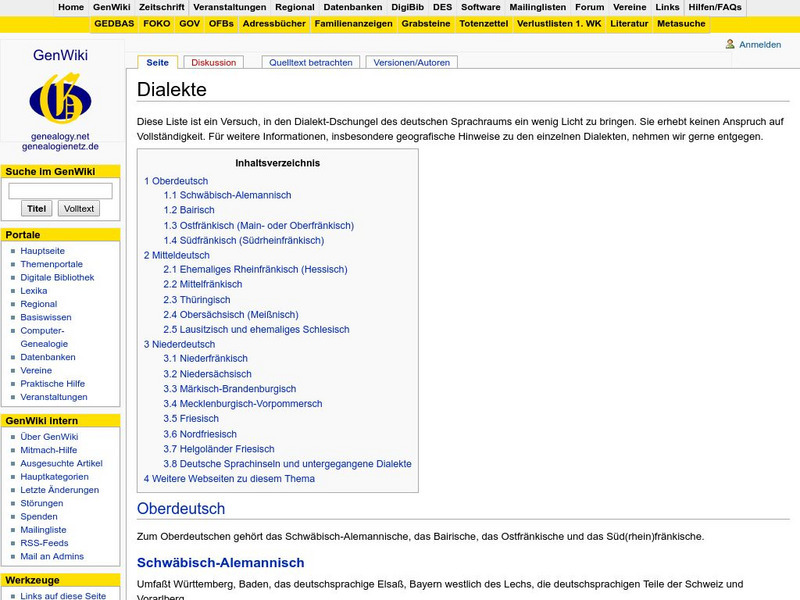Open GEDBAS in the top navigation
This screenshot has width=800, height=600.
113,24
